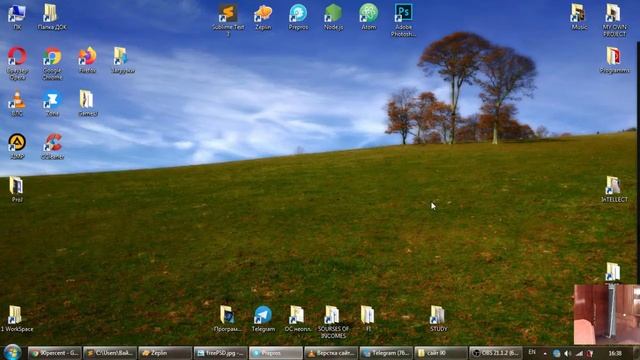The height and width of the screenshot is (360, 640).
Task: Open the network signal tray icon
Action: pos(579,353)
